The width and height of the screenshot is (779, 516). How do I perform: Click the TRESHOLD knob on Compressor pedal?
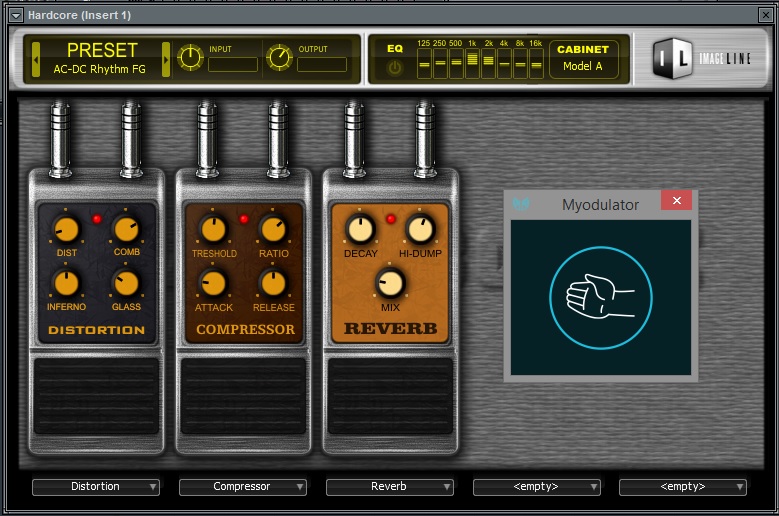coord(213,229)
